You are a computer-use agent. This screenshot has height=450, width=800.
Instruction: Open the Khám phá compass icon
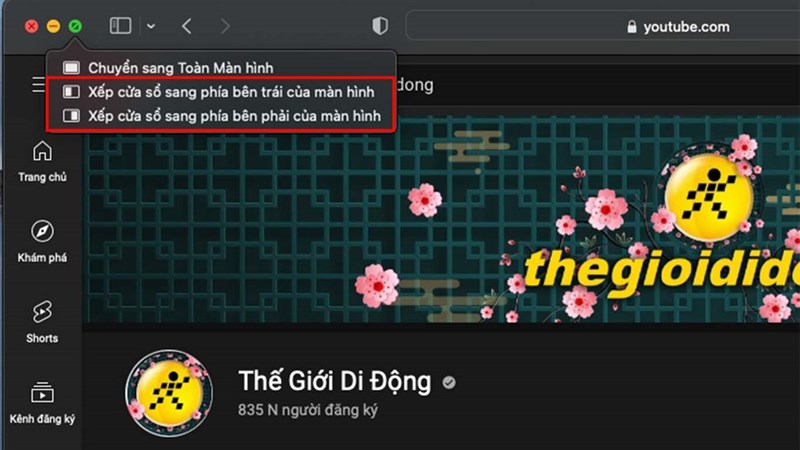point(42,241)
